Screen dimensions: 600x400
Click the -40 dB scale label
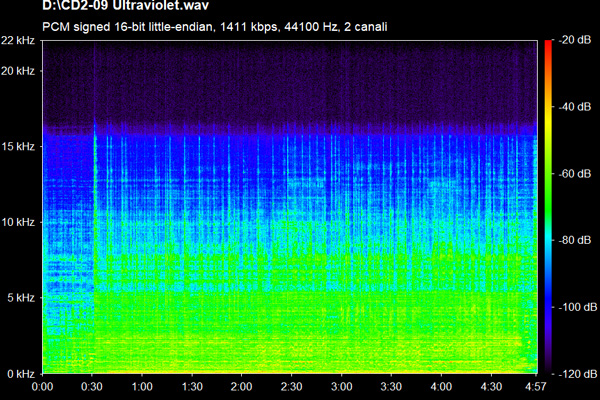[x=575, y=106]
